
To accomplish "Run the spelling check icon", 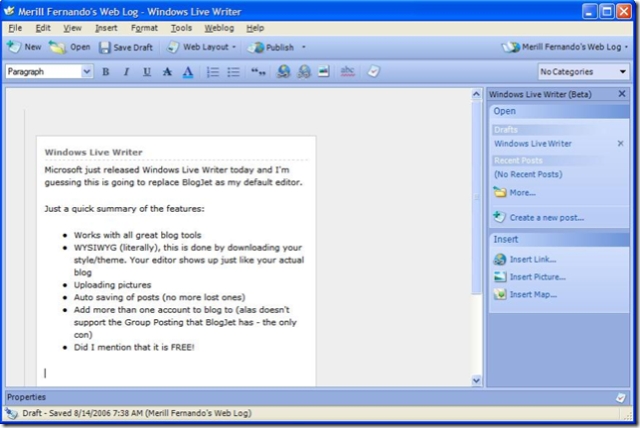I will [347, 72].
